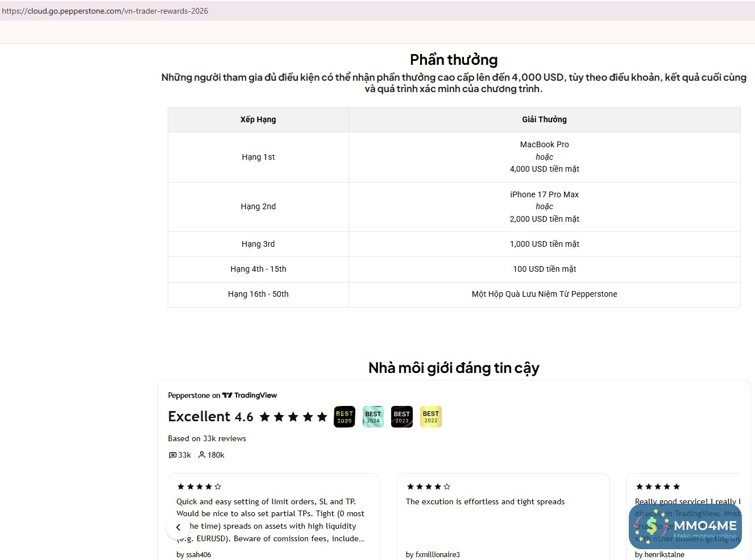
Task: Click the 'Hạng 3rd' table cell
Action: click(x=258, y=244)
